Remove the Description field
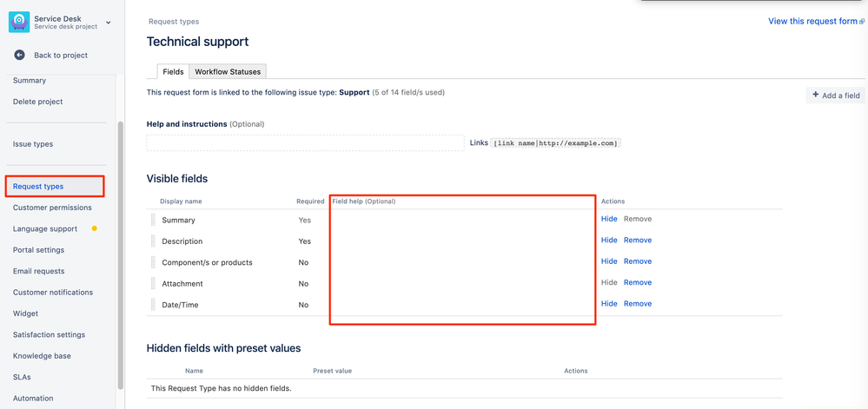The image size is (868, 409). coord(638,240)
